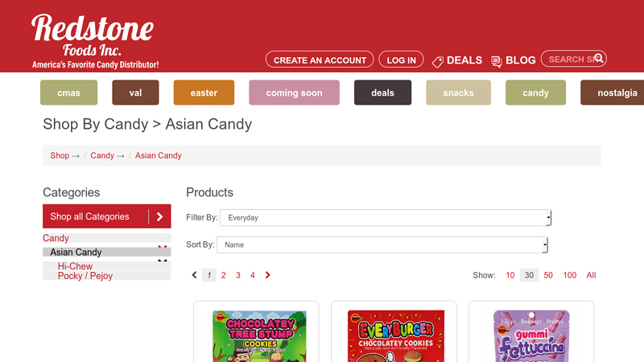Screen dimensions: 644x362
Task: Open the Sort By dropdown
Action: tap(382, 245)
